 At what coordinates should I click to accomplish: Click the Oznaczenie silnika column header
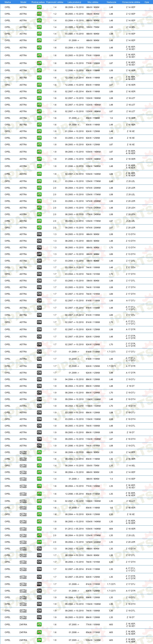(x=131, y=2)
